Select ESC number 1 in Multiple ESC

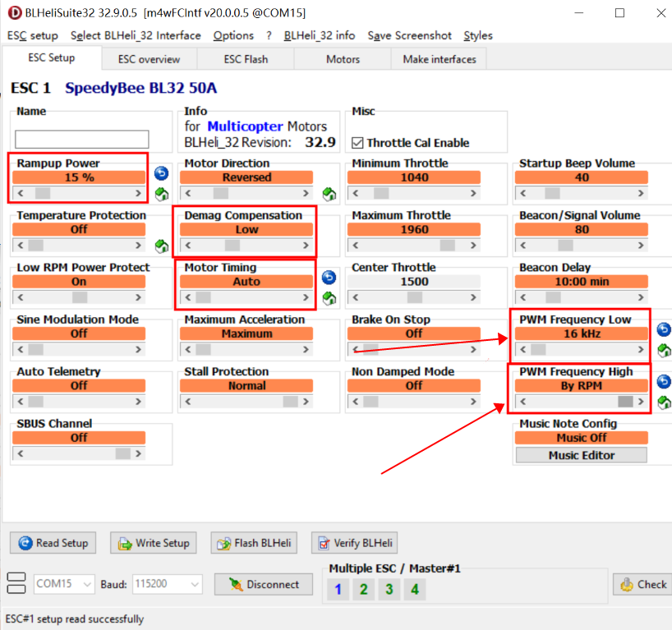338,589
